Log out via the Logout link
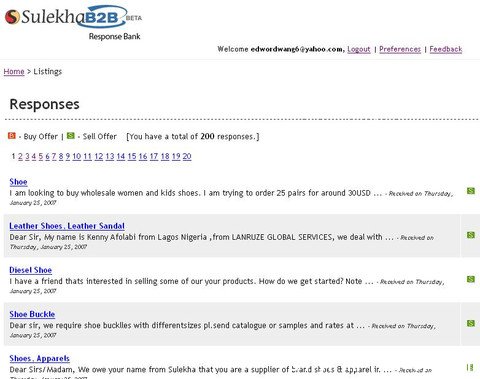The height and width of the screenshot is (379, 480). click(x=359, y=49)
